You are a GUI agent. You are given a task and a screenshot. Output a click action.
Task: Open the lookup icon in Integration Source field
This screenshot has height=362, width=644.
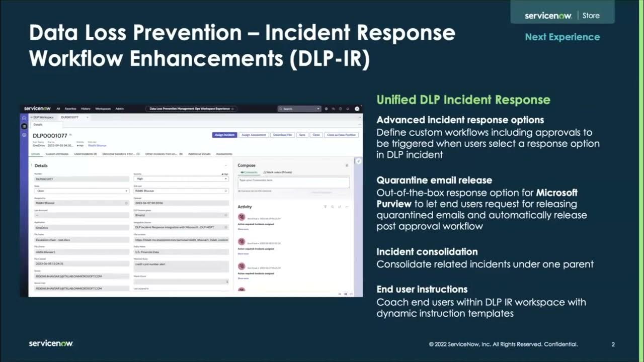point(226,227)
